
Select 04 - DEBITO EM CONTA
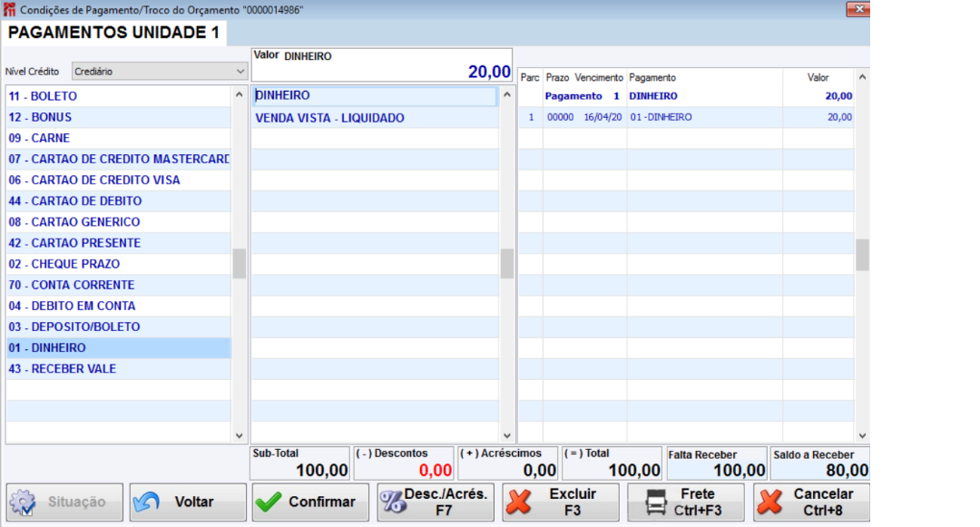point(119,306)
